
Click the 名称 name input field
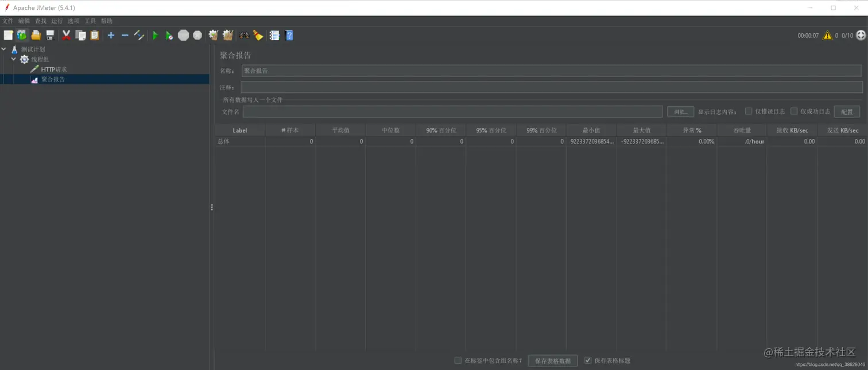[552, 71]
